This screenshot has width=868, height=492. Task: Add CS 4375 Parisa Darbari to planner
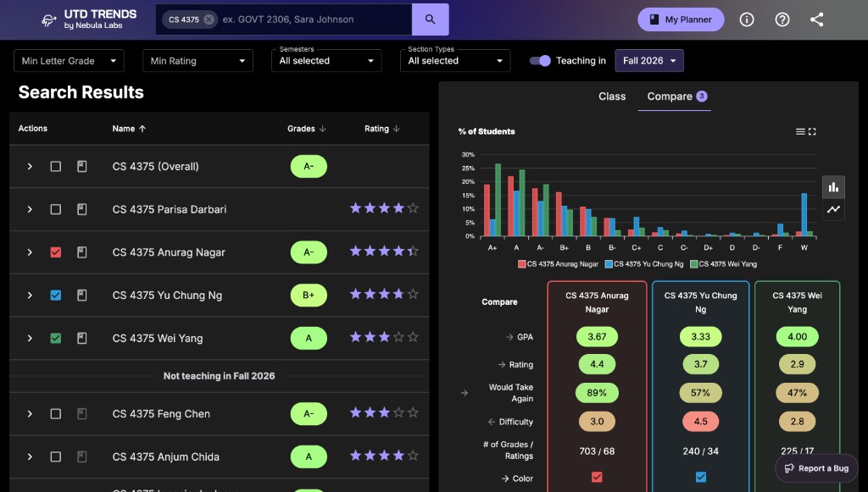(82, 209)
